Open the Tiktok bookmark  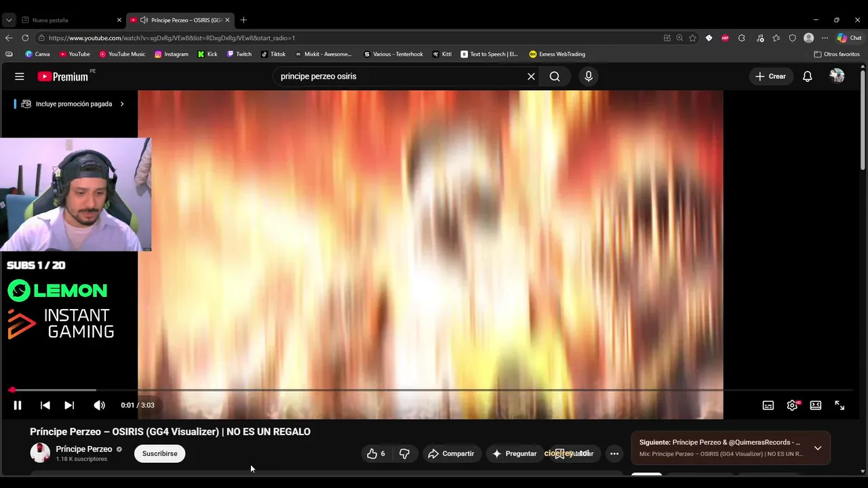click(273, 54)
